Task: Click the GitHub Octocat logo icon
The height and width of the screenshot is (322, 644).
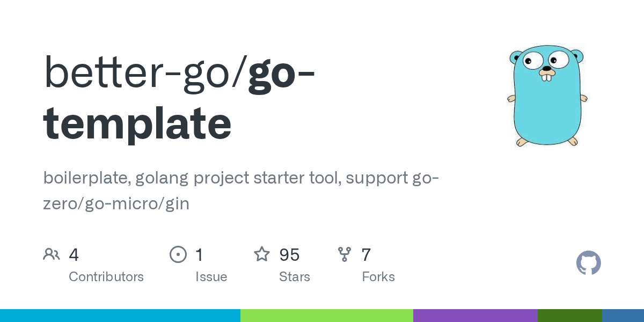Action: tap(589, 263)
